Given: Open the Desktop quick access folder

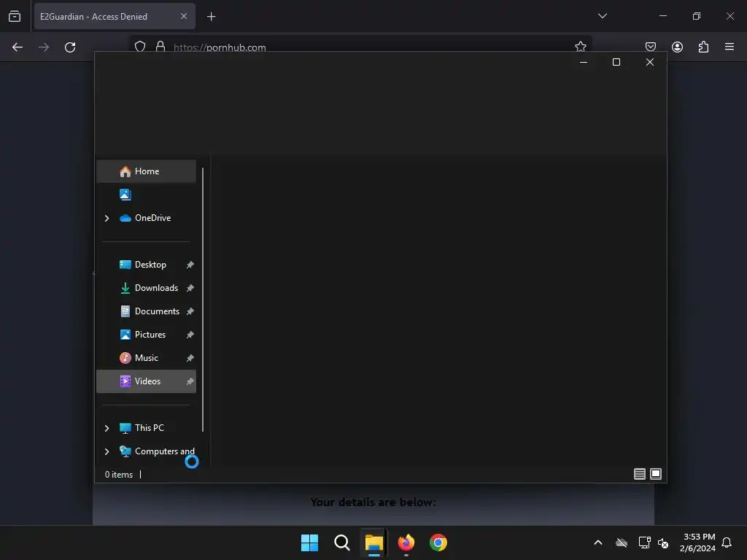Looking at the screenshot, I should click(150, 265).
